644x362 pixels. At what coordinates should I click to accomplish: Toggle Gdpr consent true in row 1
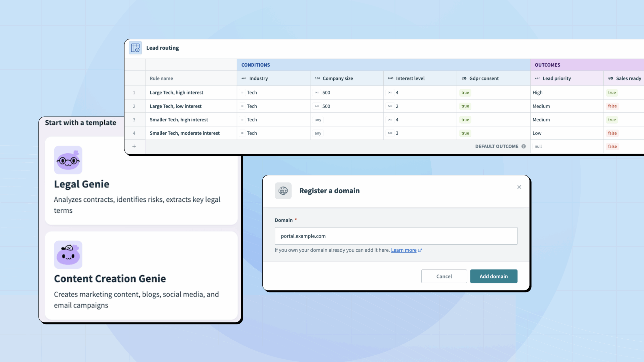[465, 93]
